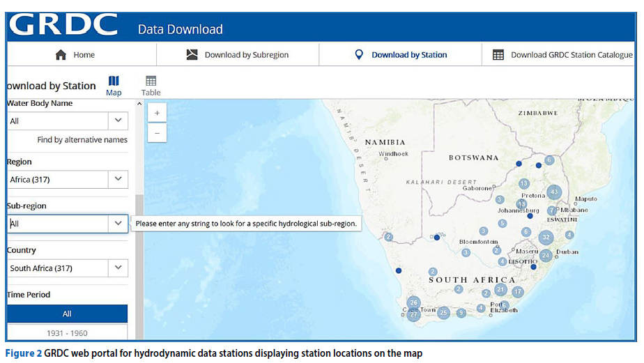Switch to Table view icon

tap(151, 82)
